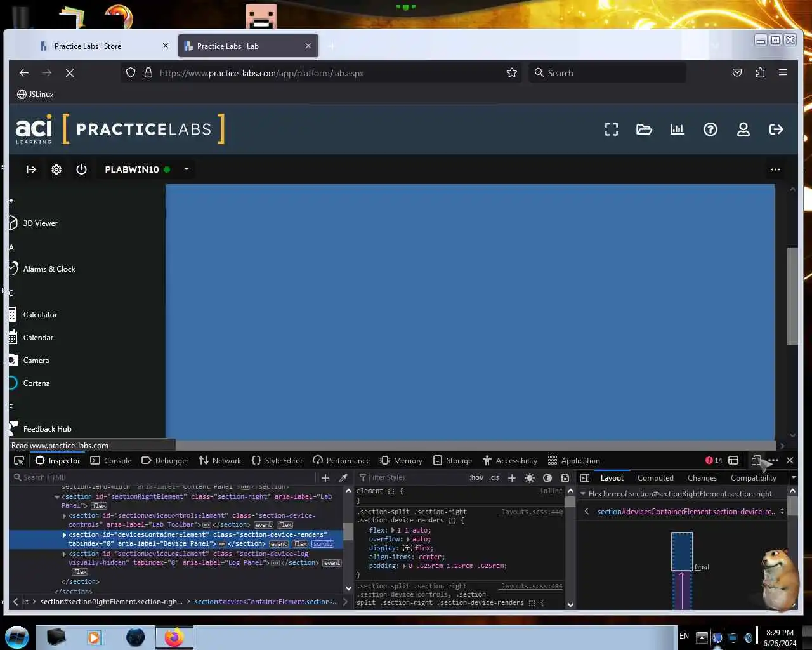Switch to the Network devtools tab
Image resolution: width=812 pixels, height=650 pixels.
tap(220, 461)
